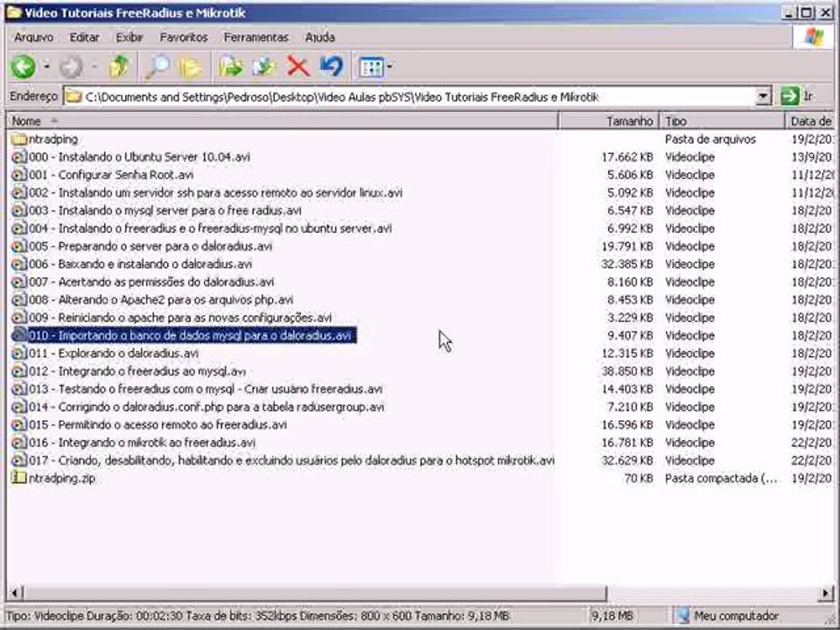Click icon of selected 010 - Importando file
840x630 pixels.
point(18,335)
